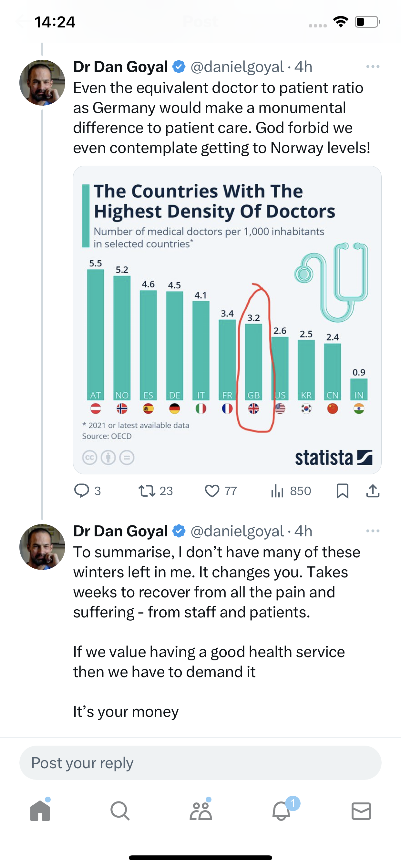Open replies on the Germany doctor ratio tweet
Screen dimensions: 401x868
click(87, 491)
